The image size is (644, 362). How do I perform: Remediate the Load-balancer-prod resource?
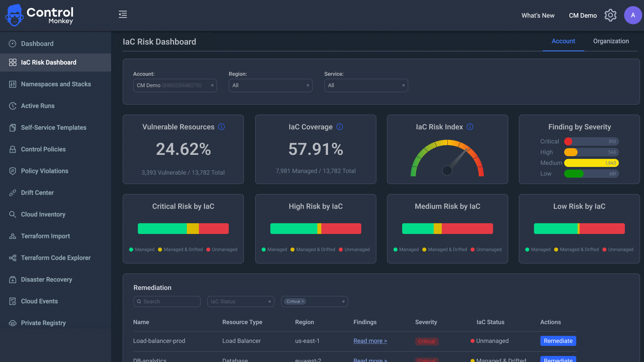click(558, 341)
